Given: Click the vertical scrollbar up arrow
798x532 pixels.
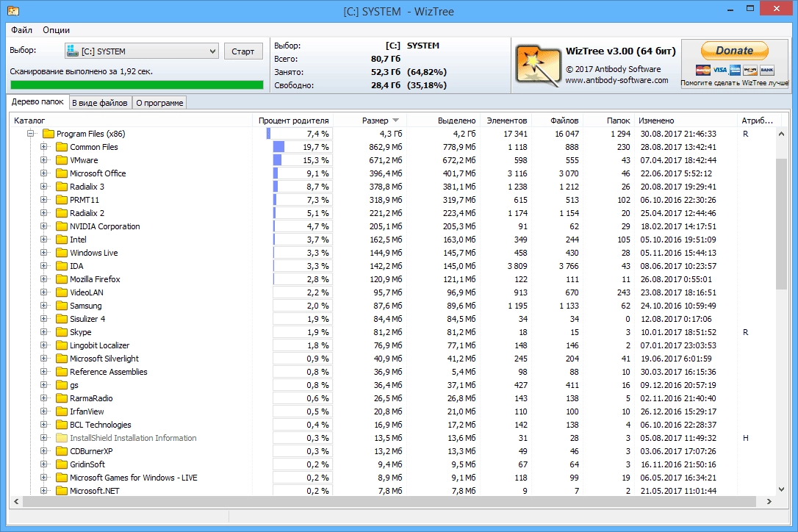Looking at the screenshot, I should point(781,134).
